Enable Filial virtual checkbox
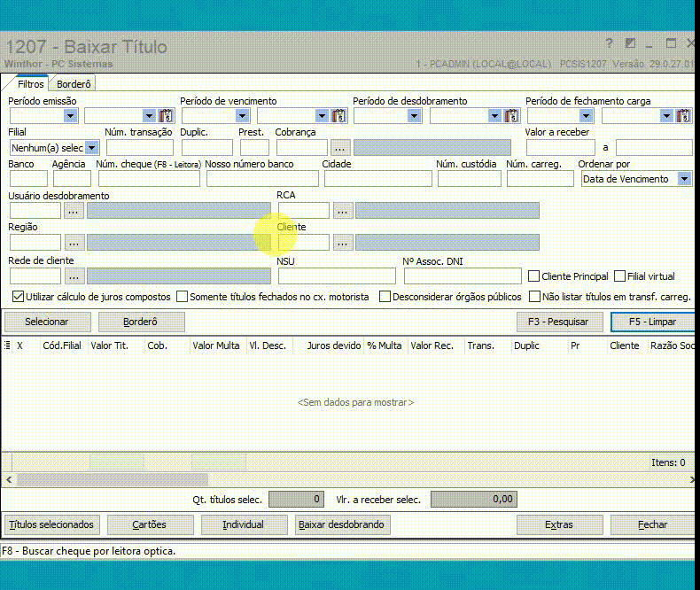700x590 pixels. pyautogui.click(x=619, y=276)
